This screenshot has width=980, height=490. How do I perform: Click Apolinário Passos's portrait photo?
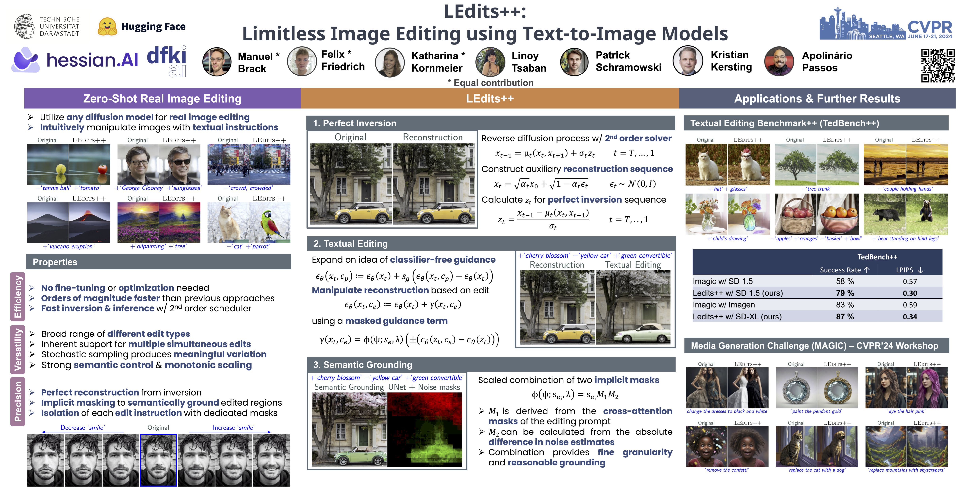(779, 62)
